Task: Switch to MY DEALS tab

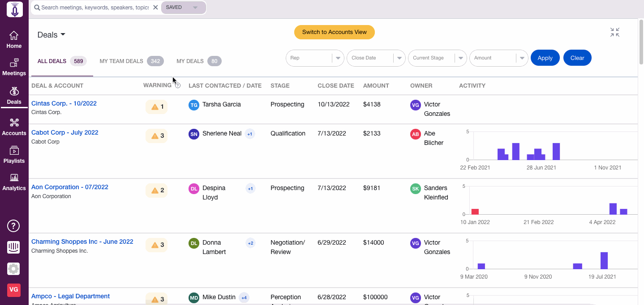Action: 199,61
